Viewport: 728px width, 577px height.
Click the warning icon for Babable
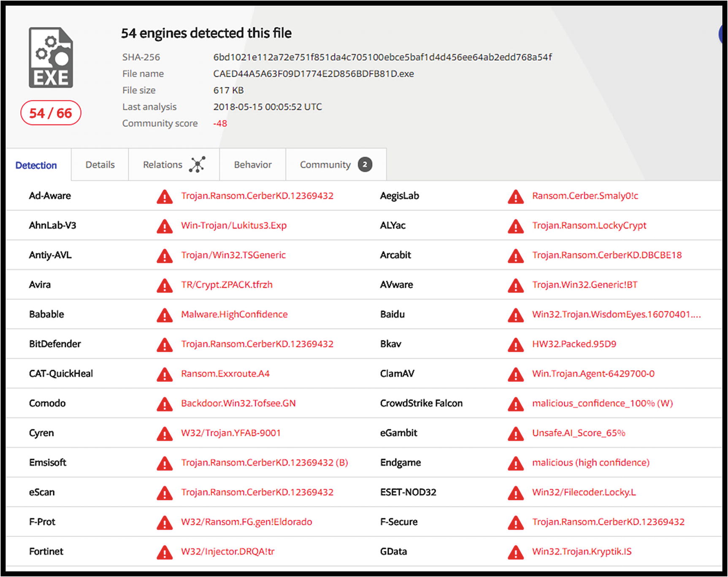(165, 315)
